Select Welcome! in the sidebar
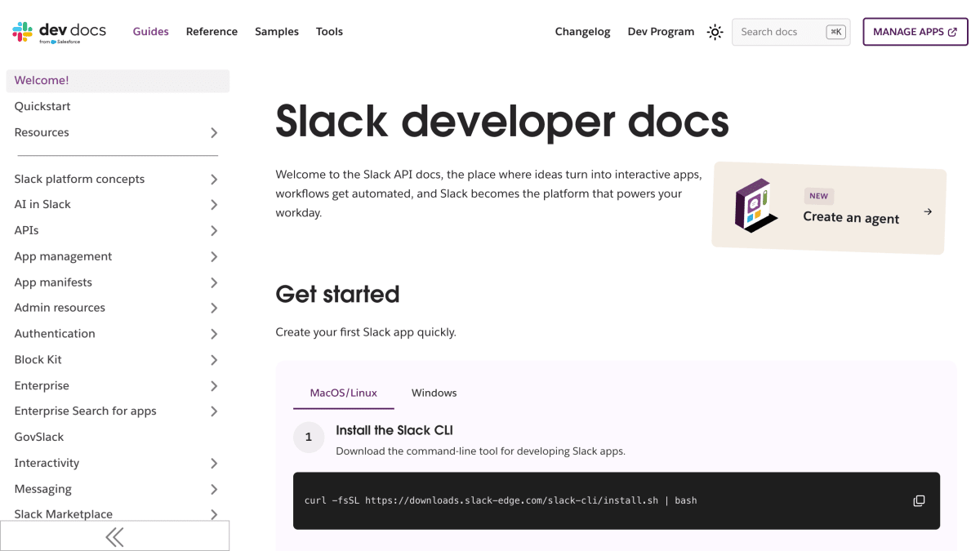980x551 pixels. (118, 81)
